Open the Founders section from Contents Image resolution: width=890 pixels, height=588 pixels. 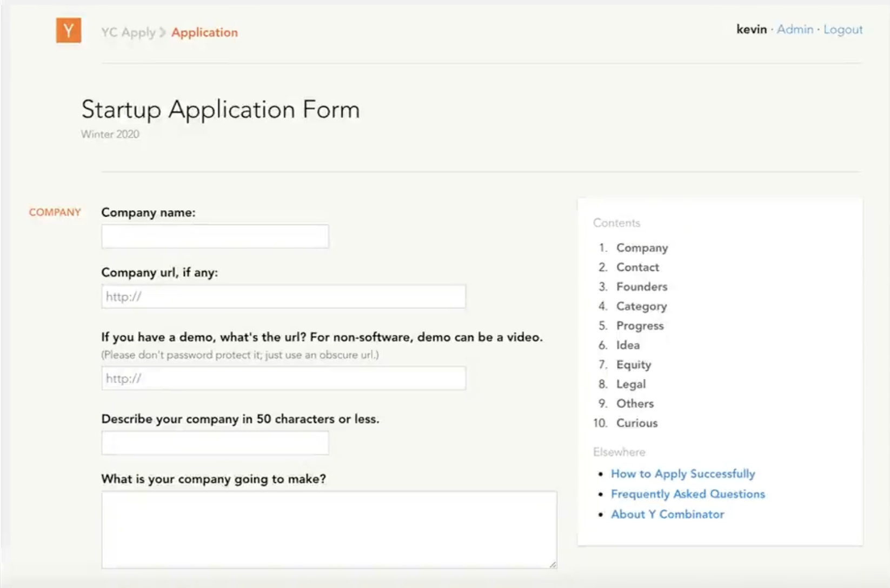coord(642,286)
